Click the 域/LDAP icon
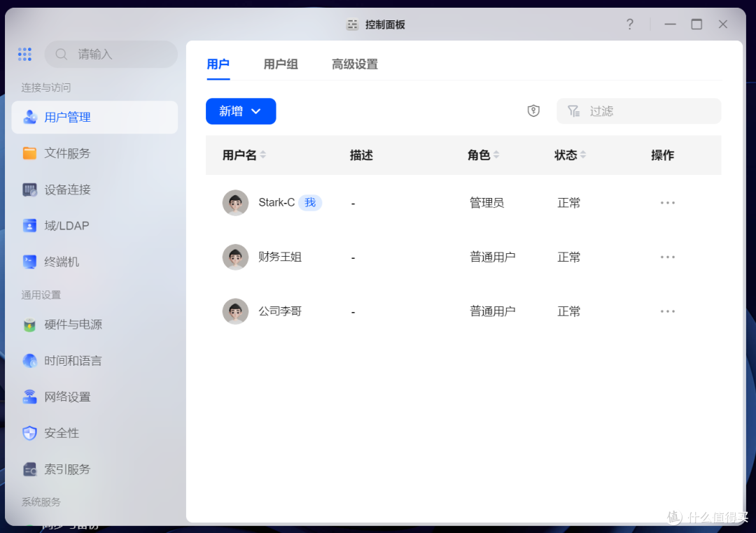The image size is (756, 533). point(30,225)
